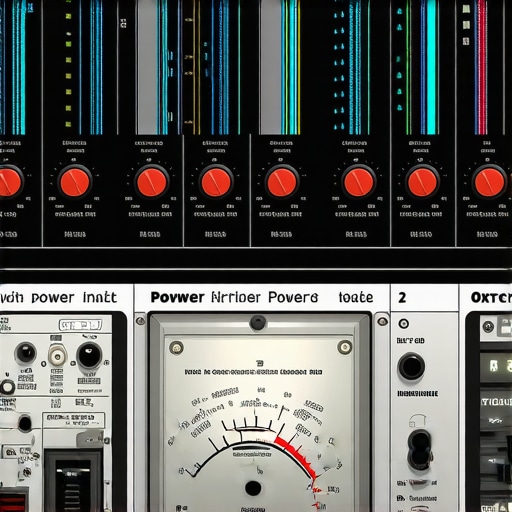Click the digital readout in the Oxtcr panel
Image resolution: width=512 pixels, height=512 pixels.
496,367
